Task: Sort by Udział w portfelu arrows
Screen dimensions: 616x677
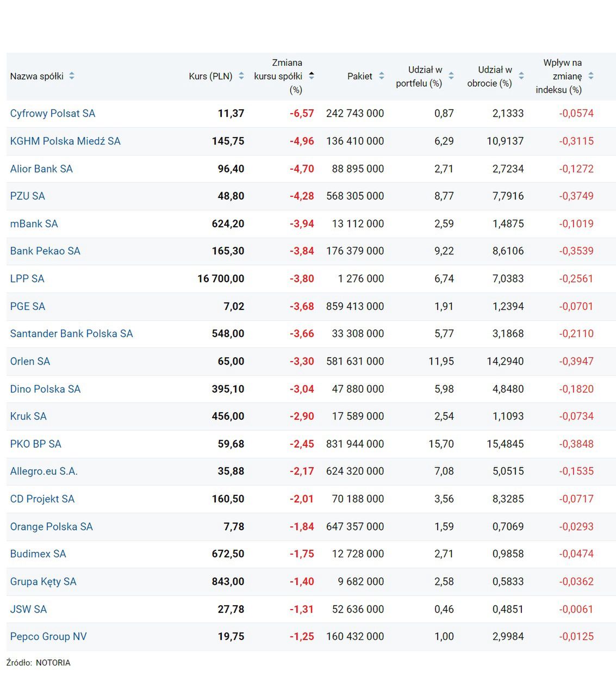Action: [x=451, y=76]
